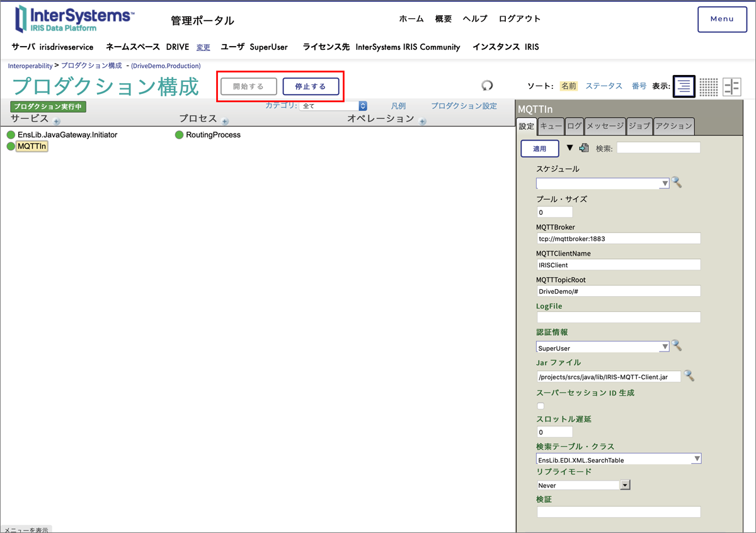Add a new operation with plus icon
Viewport: 756px width, 533px height.
coord(422,121)
